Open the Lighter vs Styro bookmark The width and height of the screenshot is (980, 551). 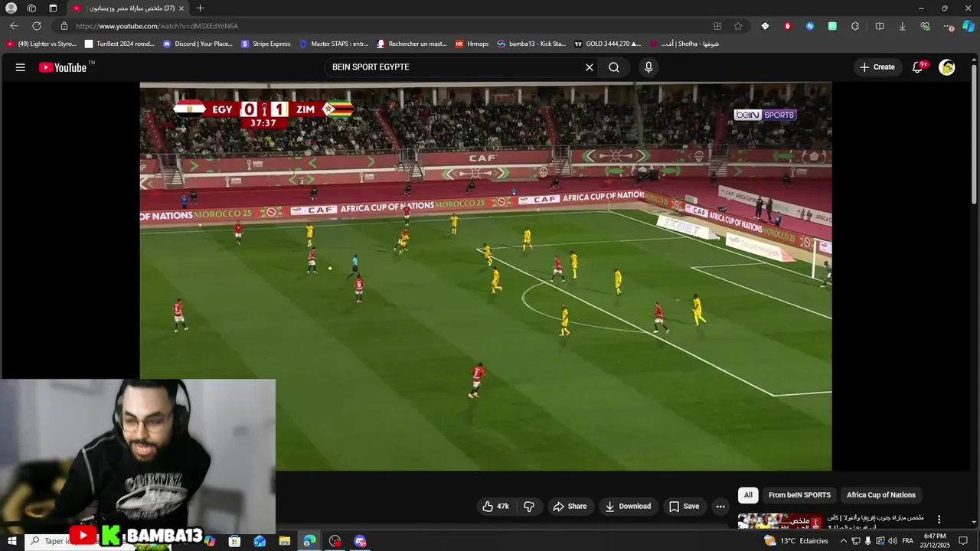click(x=41, y=44)
